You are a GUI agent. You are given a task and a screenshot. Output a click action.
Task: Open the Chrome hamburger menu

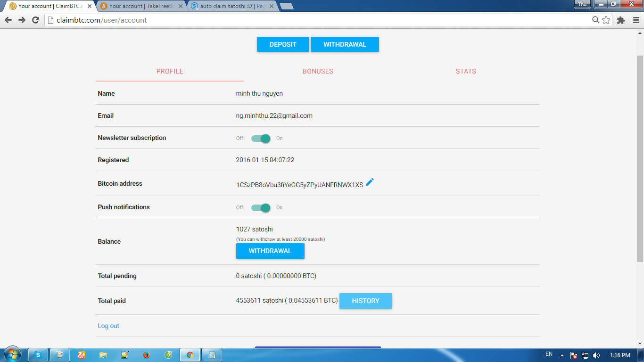tap(636, 20)
